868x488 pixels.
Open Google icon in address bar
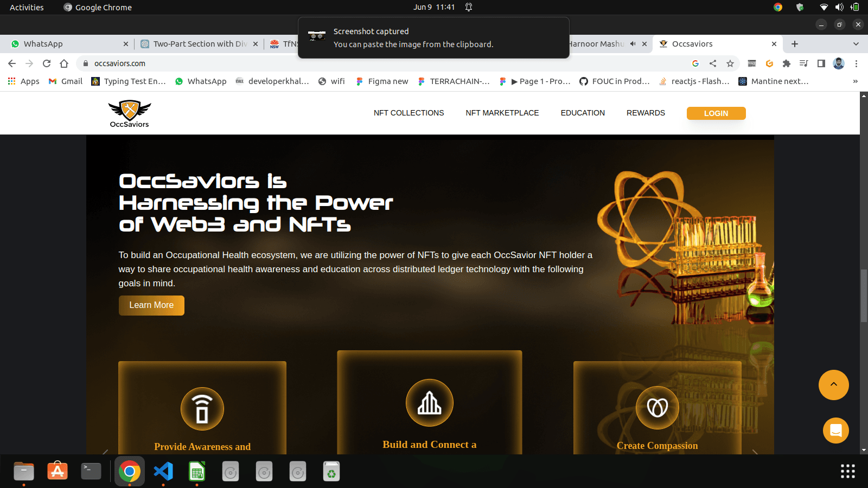(x=695, y=63)
